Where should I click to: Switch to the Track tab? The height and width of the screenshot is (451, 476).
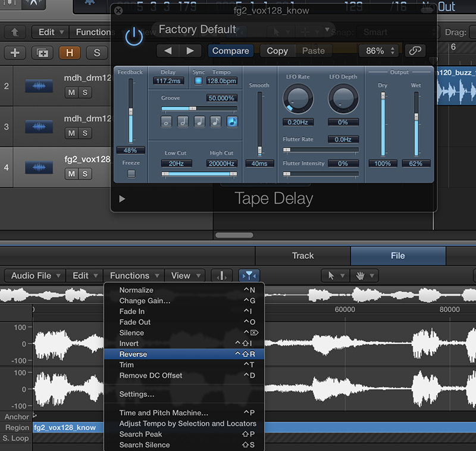[x=303, y=256]
